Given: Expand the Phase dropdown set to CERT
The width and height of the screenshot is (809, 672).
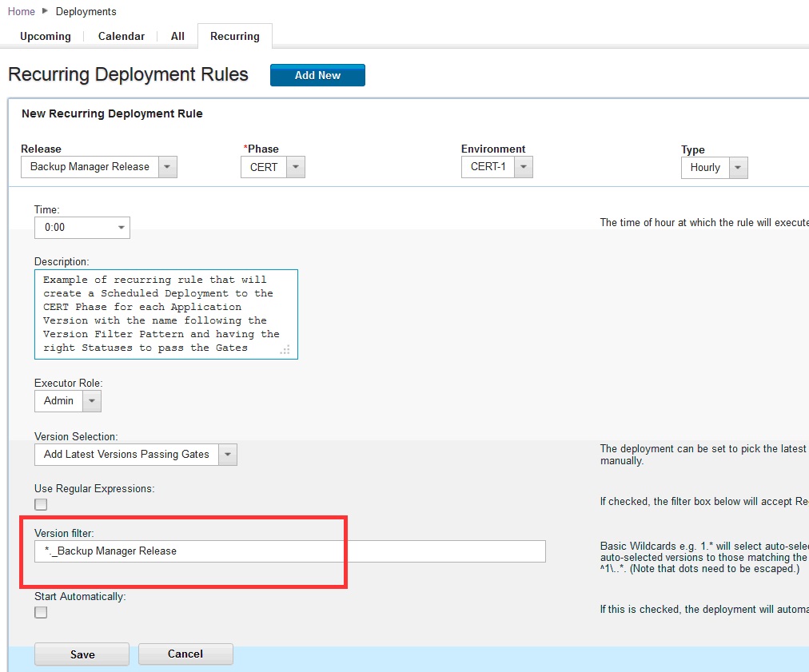Looking at the screenshot, I should pyautogui.click(x=273, y=167).
